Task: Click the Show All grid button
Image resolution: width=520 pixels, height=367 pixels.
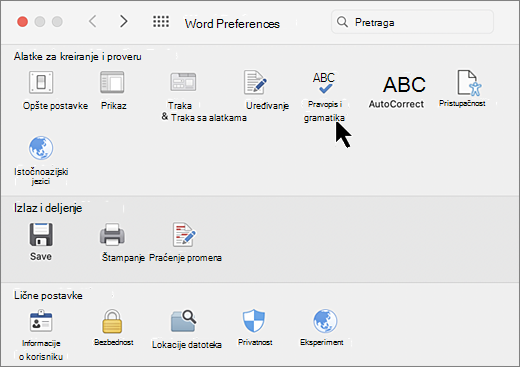Action: (161, 21)
